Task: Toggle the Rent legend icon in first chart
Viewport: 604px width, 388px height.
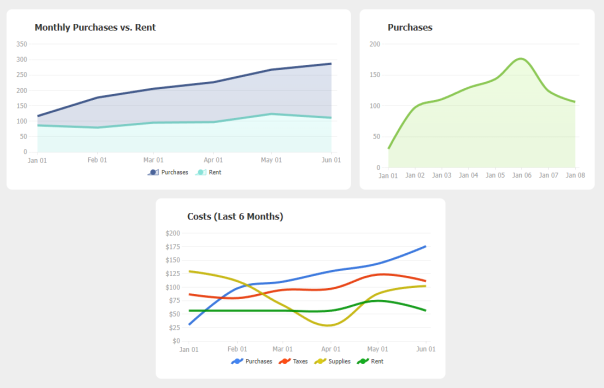Action: pyautogui.click(x=201, y=172)
